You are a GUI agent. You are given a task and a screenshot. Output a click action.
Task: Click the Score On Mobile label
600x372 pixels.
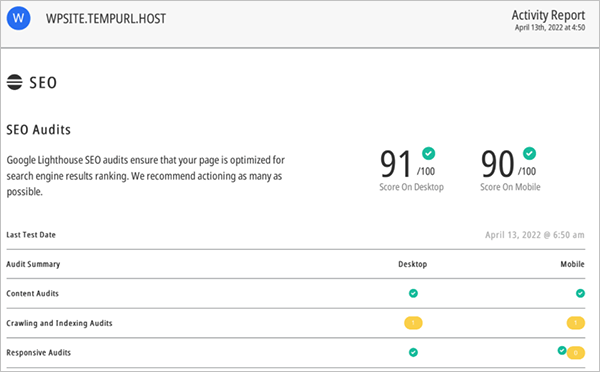pyautogui.click(x=510, y=187)
